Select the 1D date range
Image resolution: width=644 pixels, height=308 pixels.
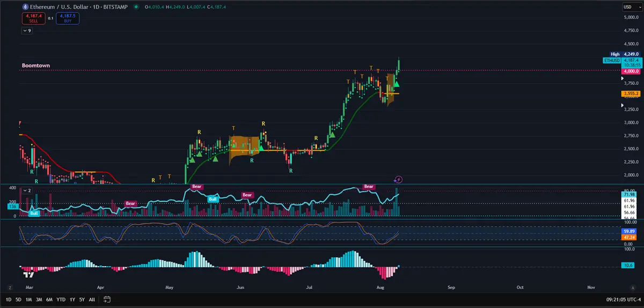pos(9,299)
